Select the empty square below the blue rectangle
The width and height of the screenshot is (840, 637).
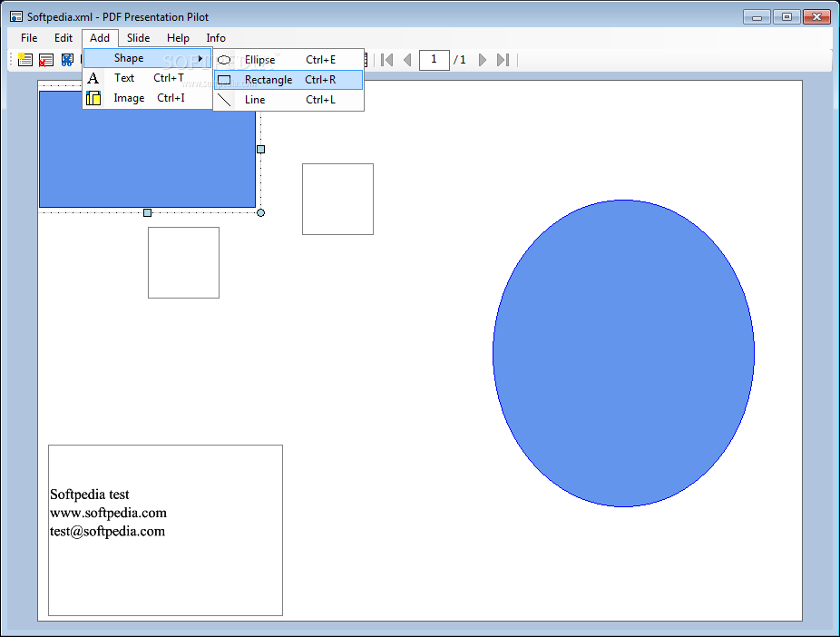pyautogui.click(x=184, y=262)
